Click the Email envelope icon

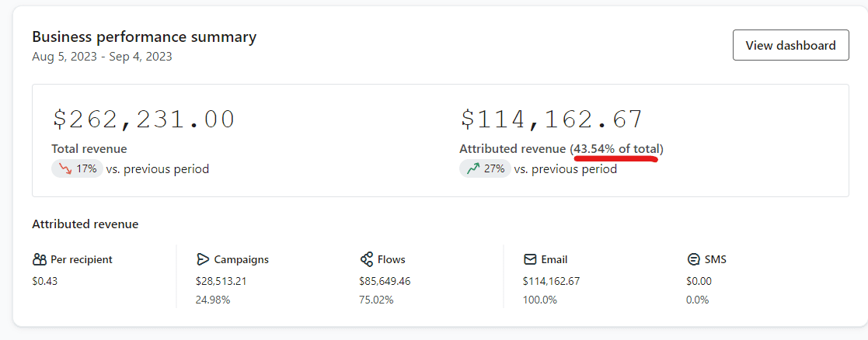pos(530,259)
